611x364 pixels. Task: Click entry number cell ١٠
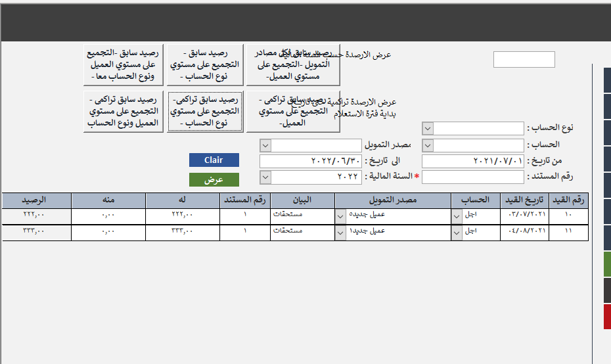(568, 216)
